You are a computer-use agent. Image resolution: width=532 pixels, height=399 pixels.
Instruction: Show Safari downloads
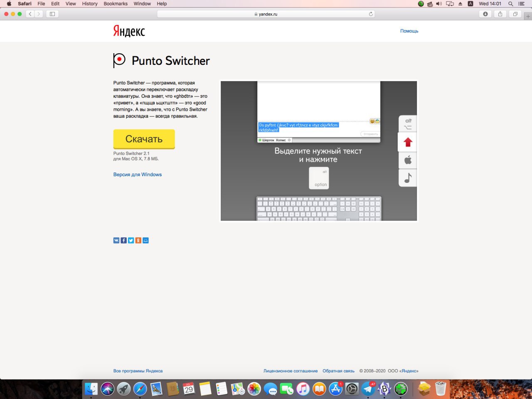click(x=485, y=14)
